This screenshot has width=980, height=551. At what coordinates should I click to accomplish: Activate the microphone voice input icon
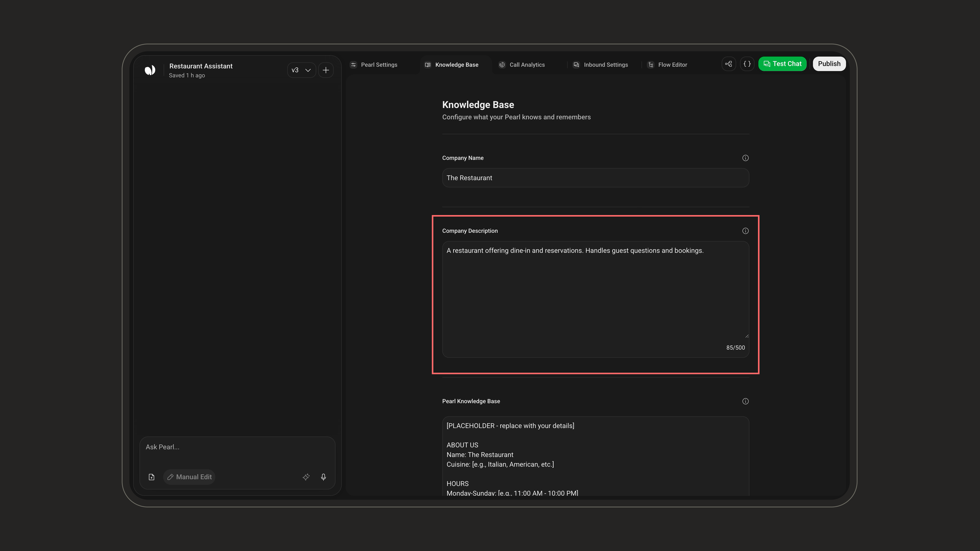coord(323,477)
